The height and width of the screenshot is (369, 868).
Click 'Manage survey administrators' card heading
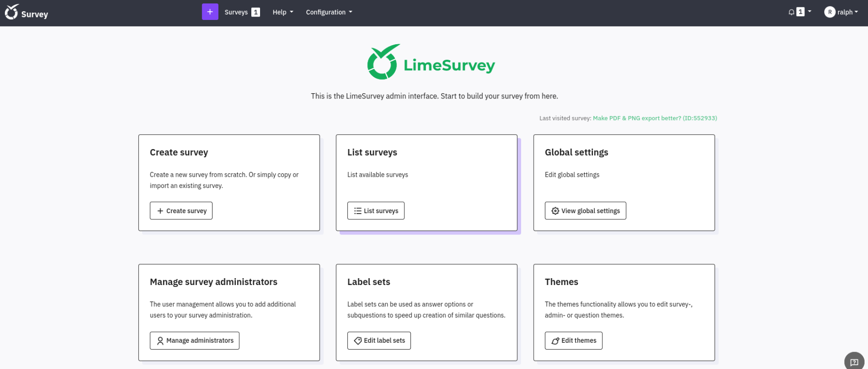(213, 282)
